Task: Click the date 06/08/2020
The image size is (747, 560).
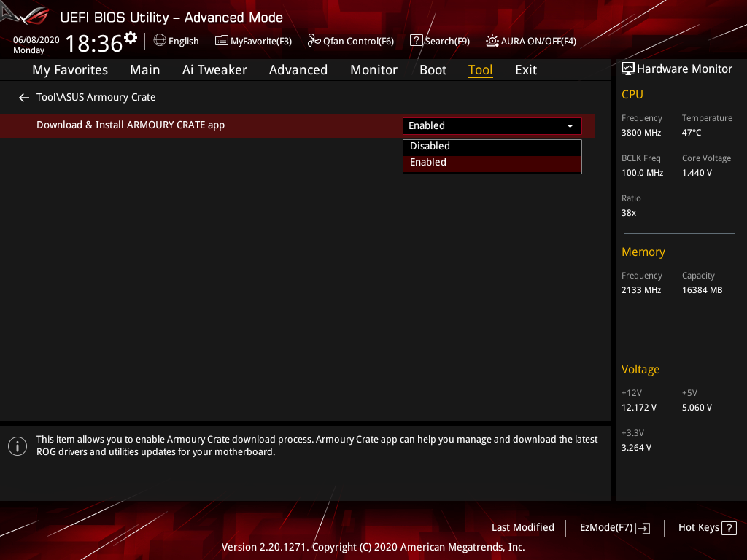Action: tap(36, 40)
